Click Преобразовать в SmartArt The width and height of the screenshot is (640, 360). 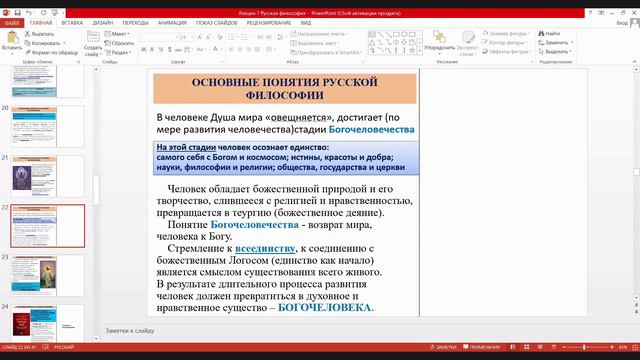click(x=327, y=52)
